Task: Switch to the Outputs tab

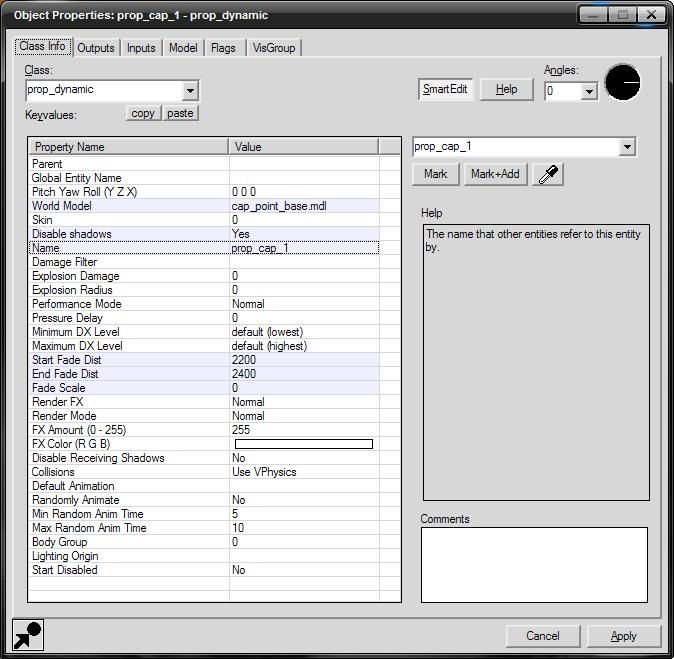Action: coord(96,48)
